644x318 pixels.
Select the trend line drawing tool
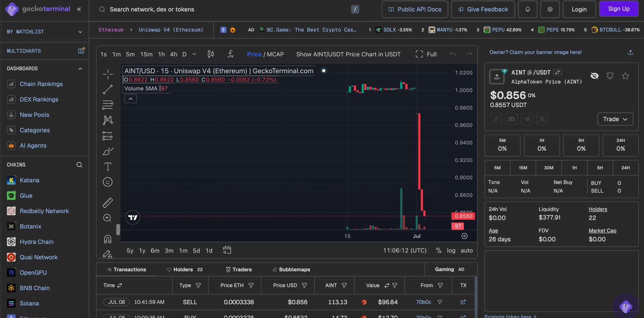click(108, 90)
